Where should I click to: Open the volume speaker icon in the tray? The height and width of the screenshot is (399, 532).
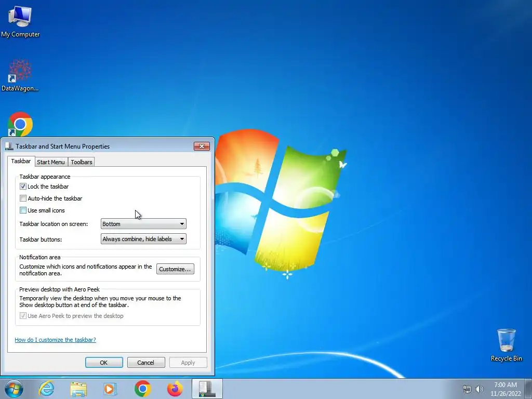(480, 389)
